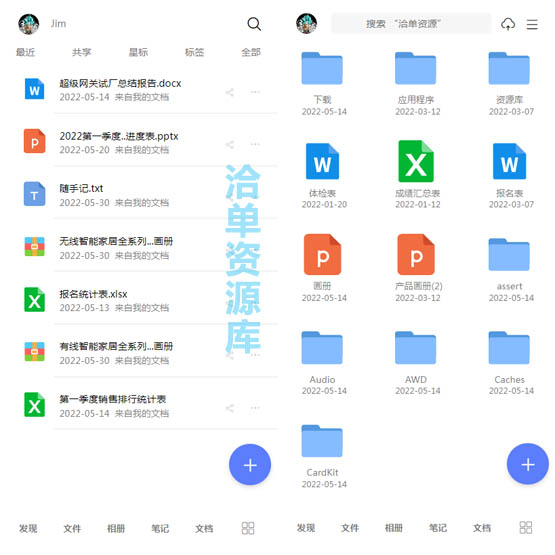Open the cloud upload icon
The height and width of the screenshot is (555, 555).
pos(508,24)
